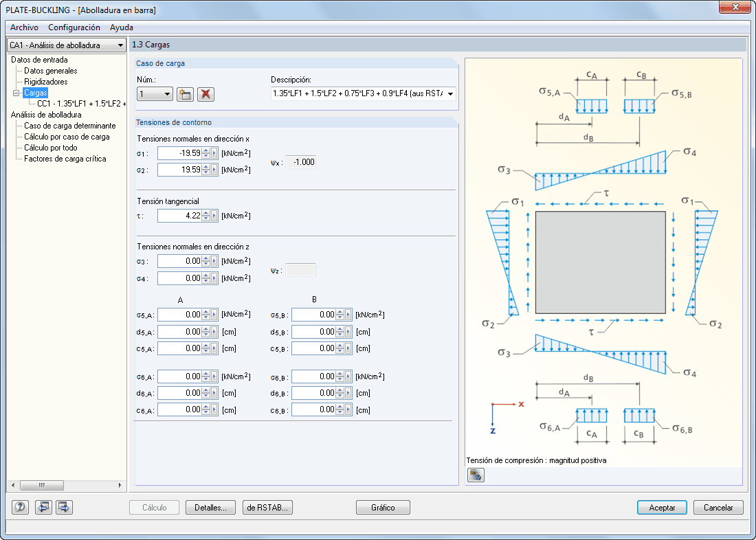Click the arrow button next to d5,A field
The height and width of the screenshot is (540, 756).
[x=214, y=332]
